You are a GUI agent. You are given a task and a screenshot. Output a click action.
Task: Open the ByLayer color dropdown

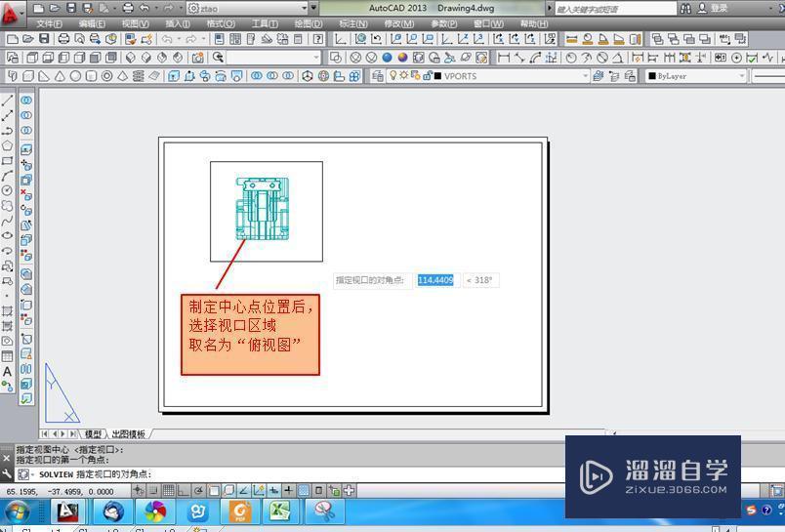[x=742, y=76]
